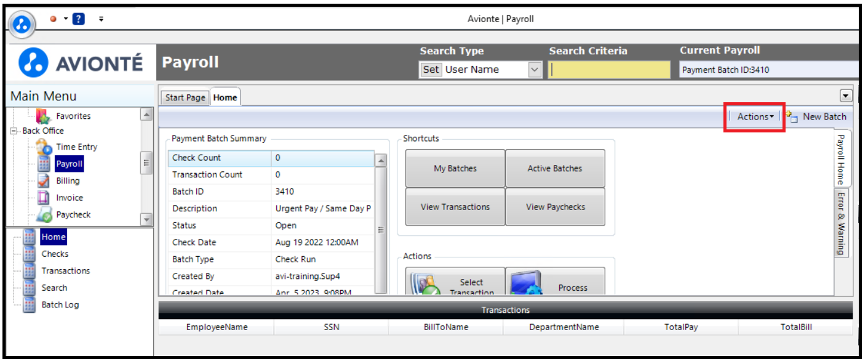Select the Favorites icon in Main Menu
The image size is (868, 364).
pos(43,116)
